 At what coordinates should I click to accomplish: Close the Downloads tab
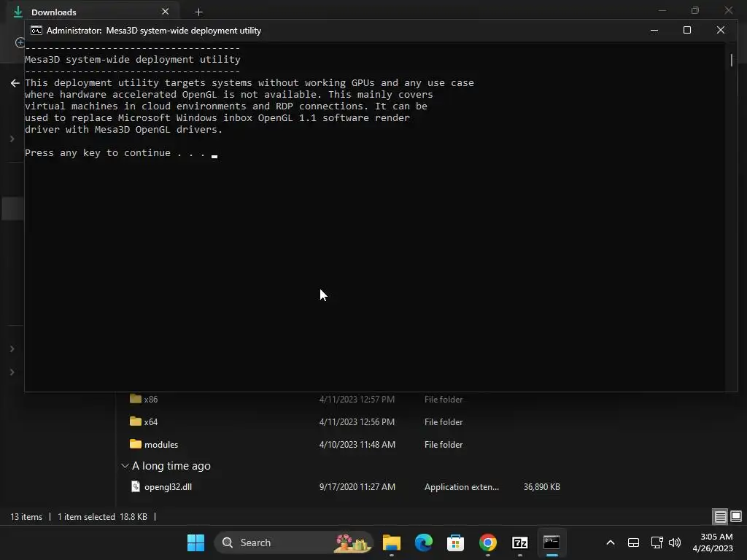pyautogui.click(x=166, y=12)
